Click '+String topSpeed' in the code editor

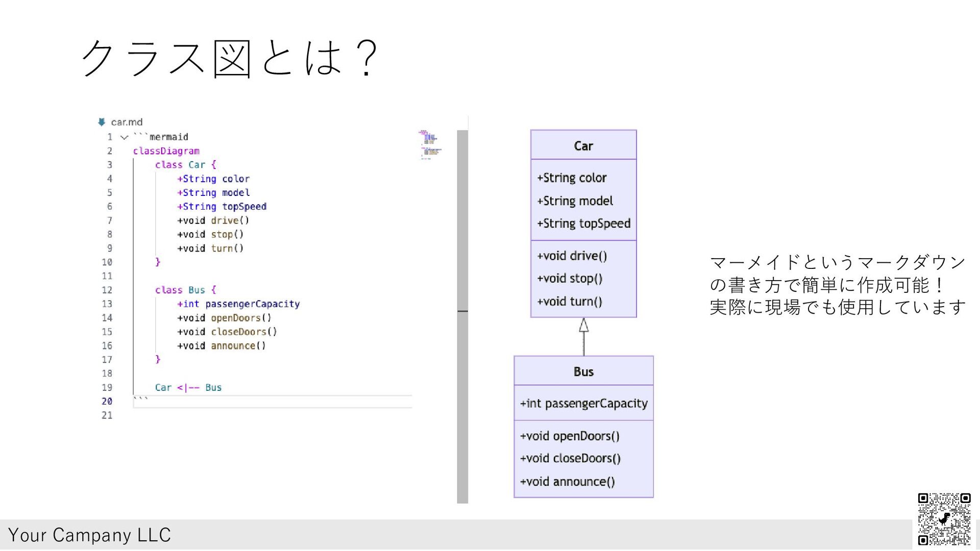[222, 207]
